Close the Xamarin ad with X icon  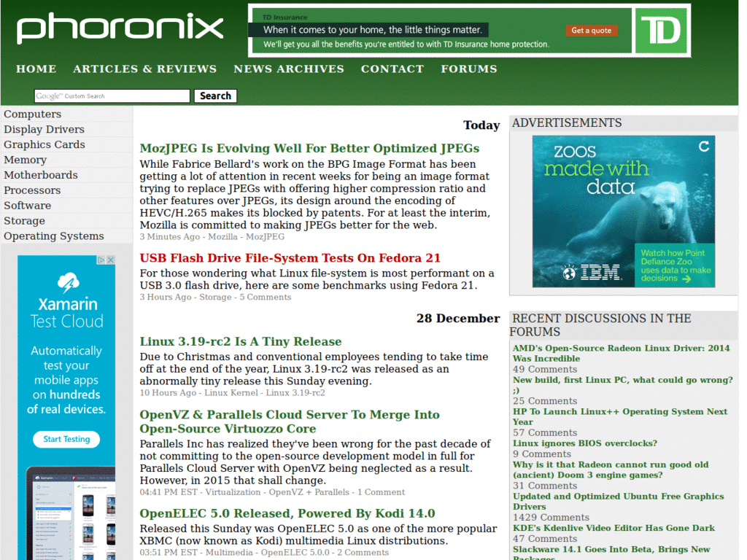111,260
